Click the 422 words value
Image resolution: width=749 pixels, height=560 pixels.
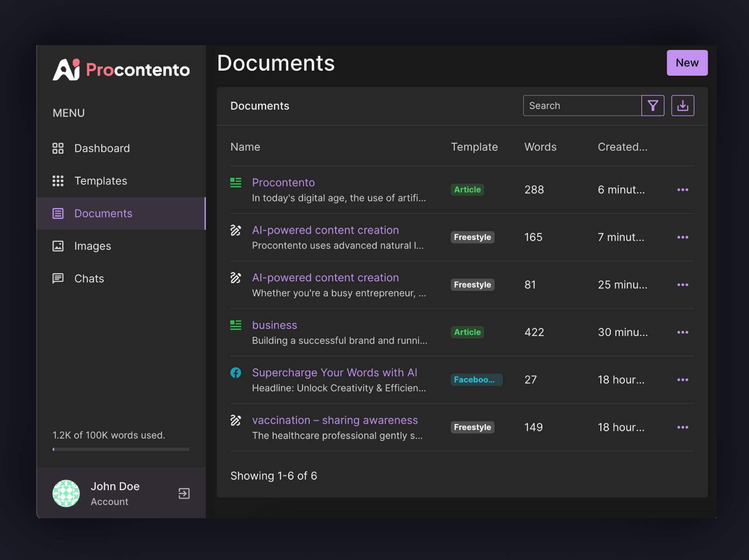[x=534, y=332]
